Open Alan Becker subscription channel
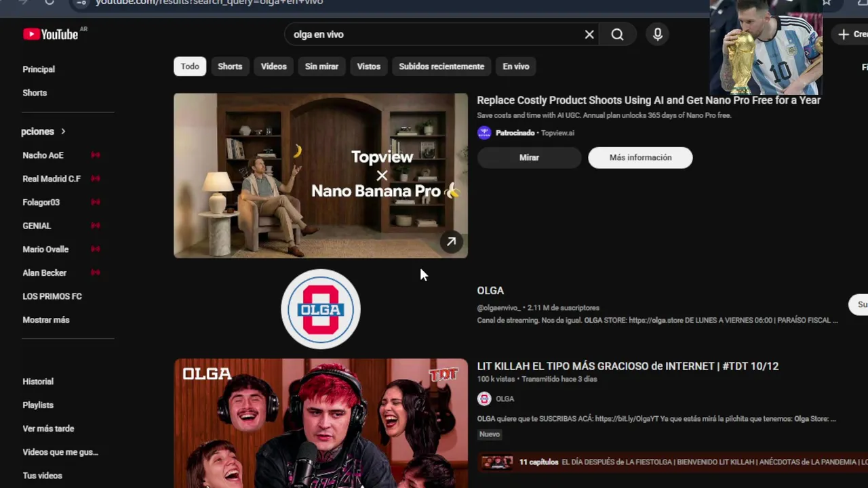 (44, 272)
